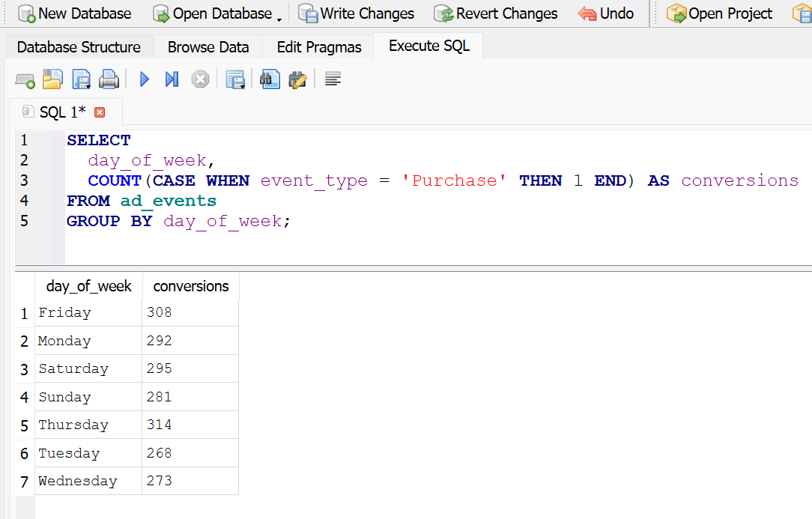Click the conversions column header
The height and width of the screenshot is (519, 812).
(x=191, y=286)
